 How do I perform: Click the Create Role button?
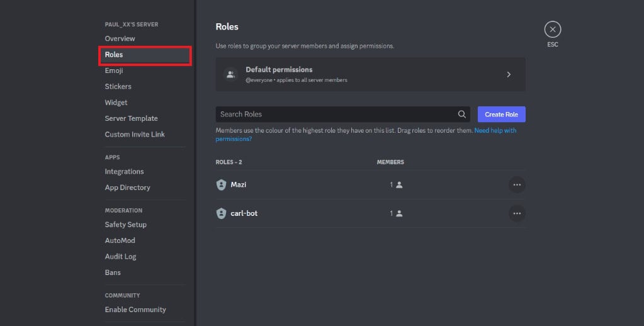click(502, 114)
